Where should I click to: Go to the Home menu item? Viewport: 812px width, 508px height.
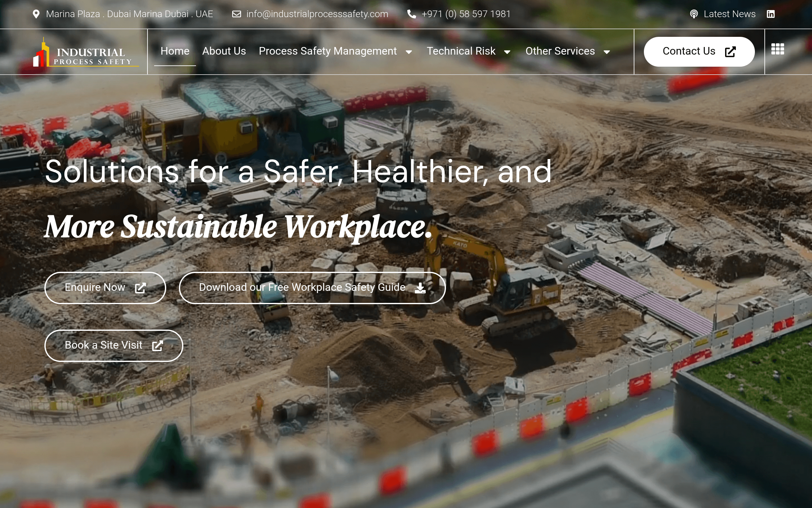click(x=175, y=51)
